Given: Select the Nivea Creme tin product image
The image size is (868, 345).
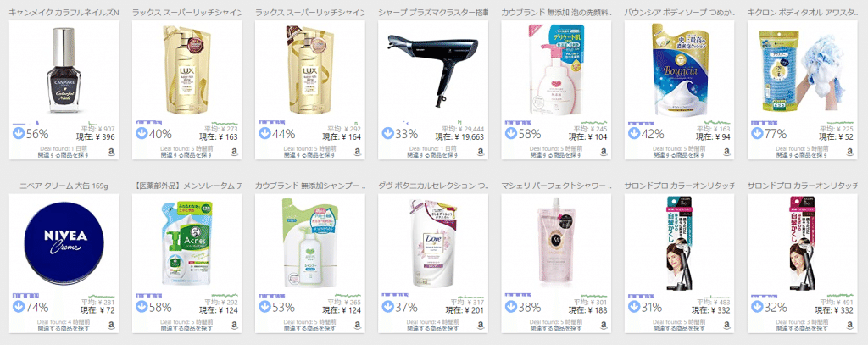Looking at the screenshot, I should click(64, 242).
